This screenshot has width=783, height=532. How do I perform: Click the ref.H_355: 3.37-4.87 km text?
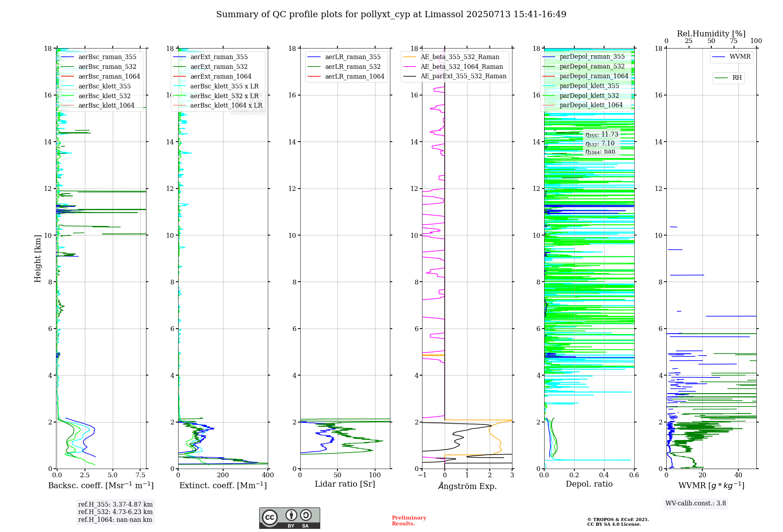click(x=115, y=505)
